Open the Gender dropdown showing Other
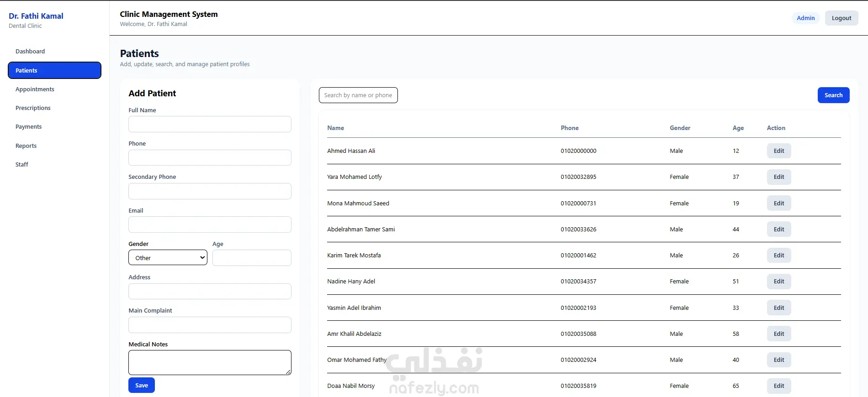This screenshot has height=397, width=868. (x=168, y=258)
